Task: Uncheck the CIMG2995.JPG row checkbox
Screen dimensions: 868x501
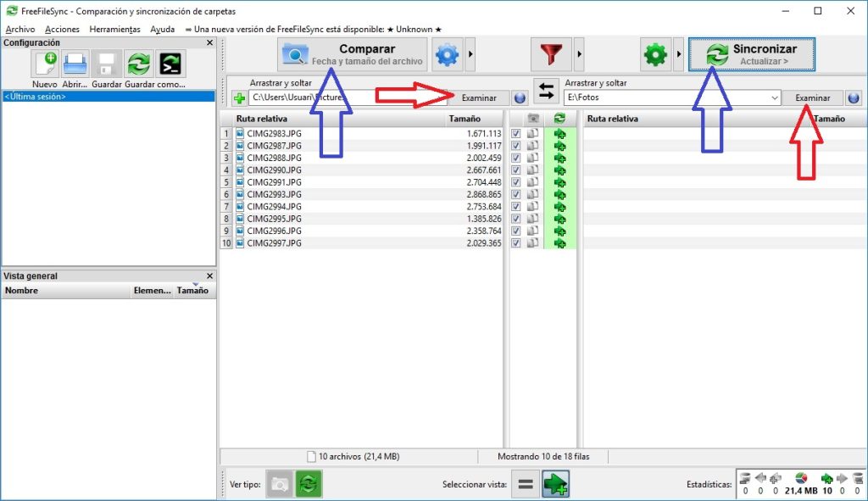Action: (516, 219)
